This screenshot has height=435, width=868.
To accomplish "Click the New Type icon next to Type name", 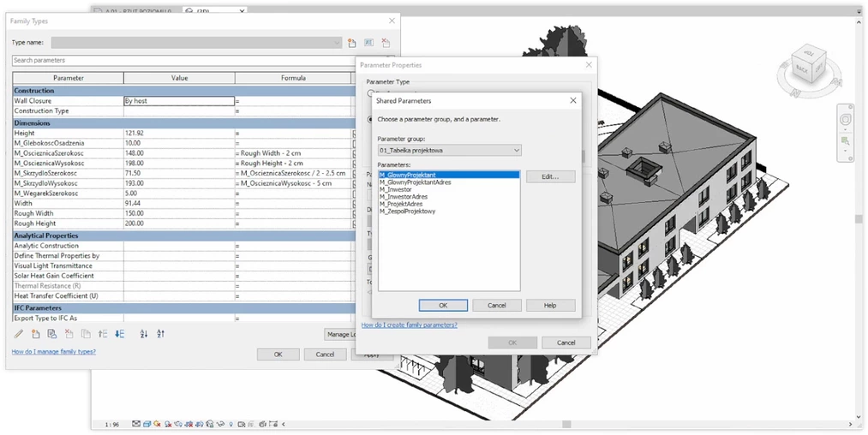I will point(351,43).
